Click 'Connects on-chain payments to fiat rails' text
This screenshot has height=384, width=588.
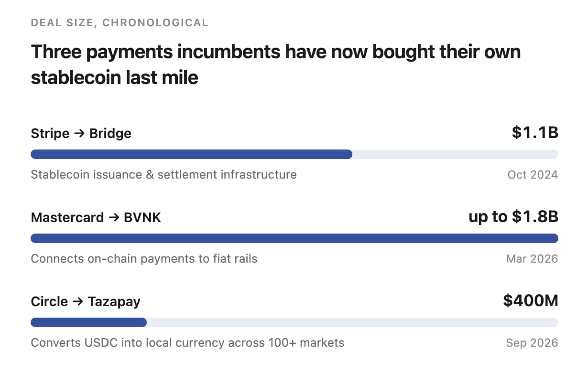[144, 259]
